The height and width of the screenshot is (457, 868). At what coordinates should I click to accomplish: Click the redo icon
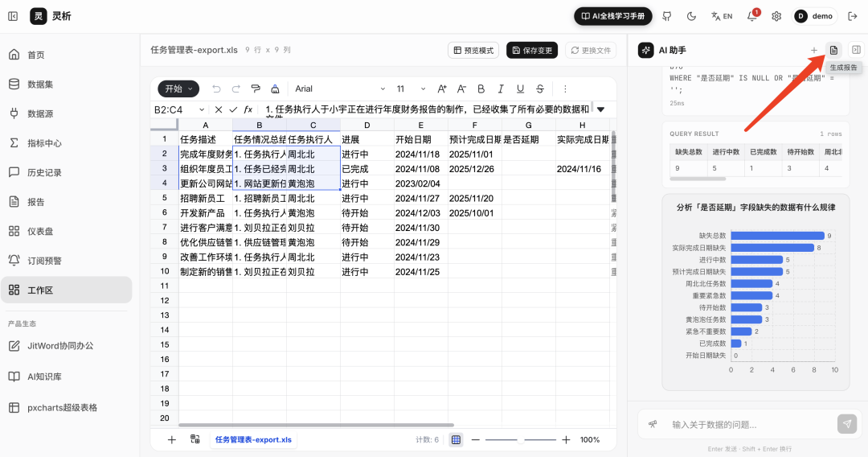(x=235, y=89)
